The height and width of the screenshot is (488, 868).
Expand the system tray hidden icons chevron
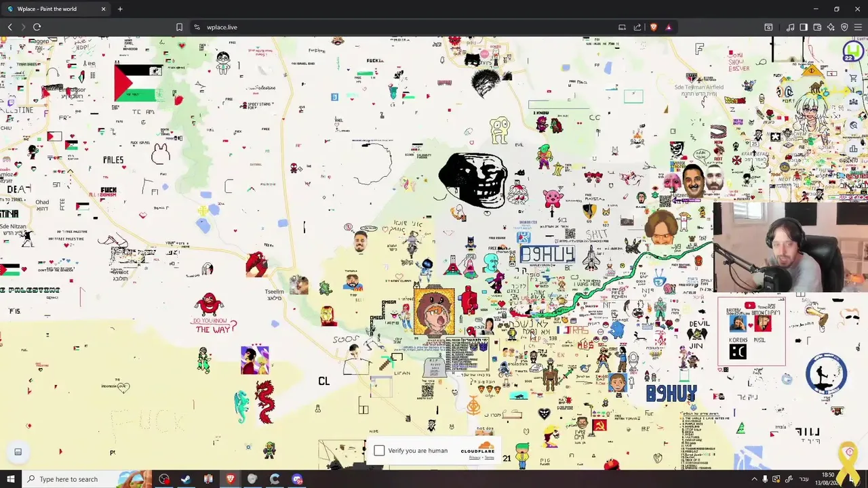click(754, 479)
